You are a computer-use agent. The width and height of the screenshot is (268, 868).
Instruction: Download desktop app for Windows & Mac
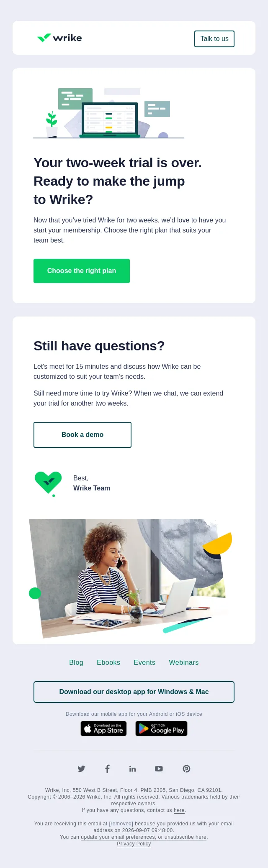(134, 692)
